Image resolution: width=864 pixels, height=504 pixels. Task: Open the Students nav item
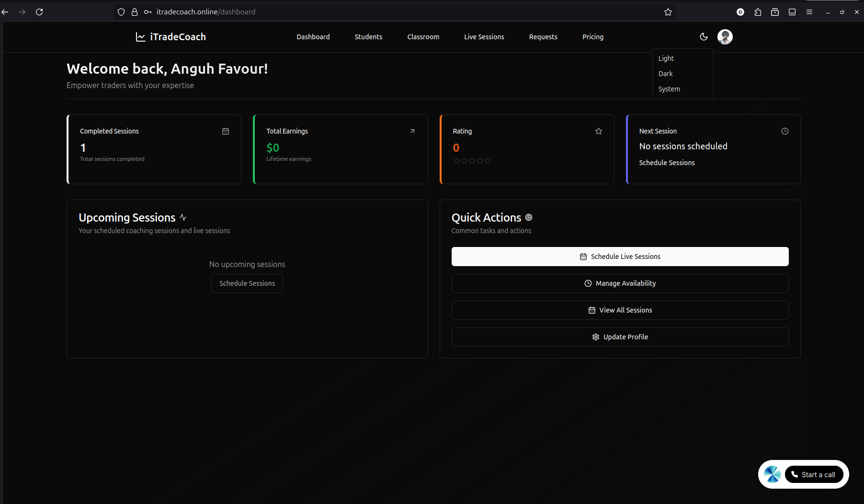click(x=368, y=37)
